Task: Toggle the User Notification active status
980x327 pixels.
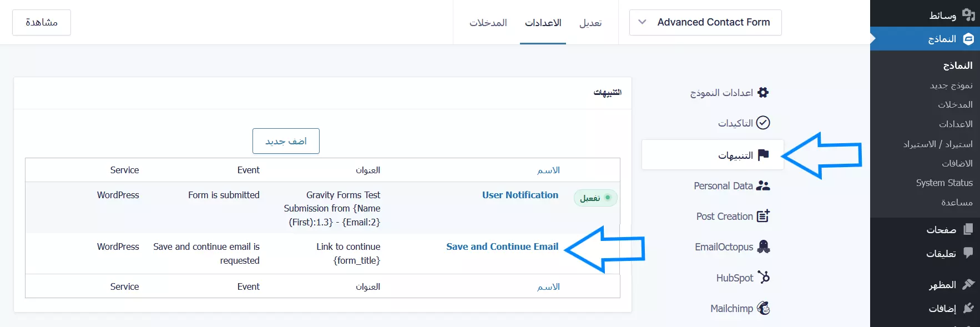Action: click(595, 198)
